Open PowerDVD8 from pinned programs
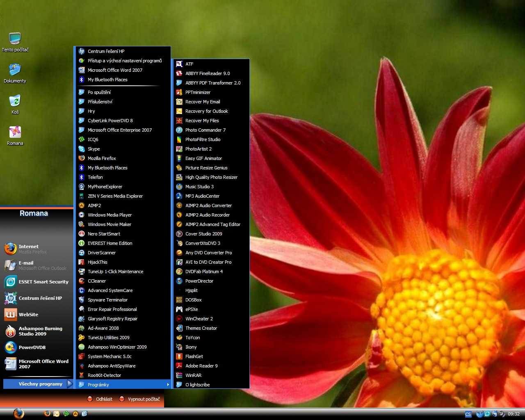The image size is (525, 420). point(32,347)
